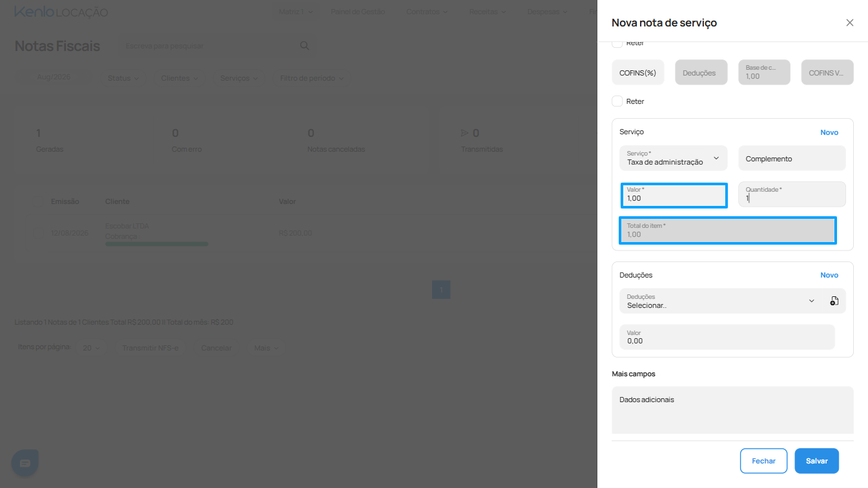The image size is (868, 488).
Task: Open the Itens por página 20 dropdown
Action: (92, 348)
